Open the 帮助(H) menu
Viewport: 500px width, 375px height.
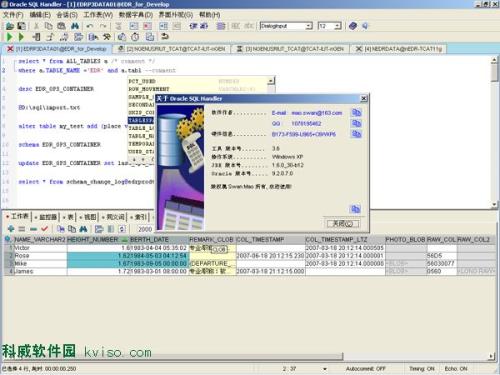(x=210, y=15)
